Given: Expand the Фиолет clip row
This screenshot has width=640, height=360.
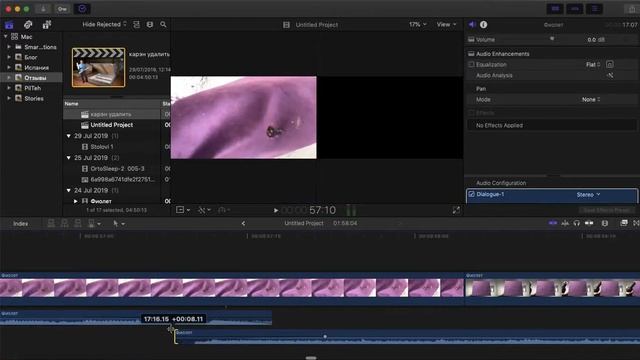Looking at the screenshot, I should pos(76,201).
